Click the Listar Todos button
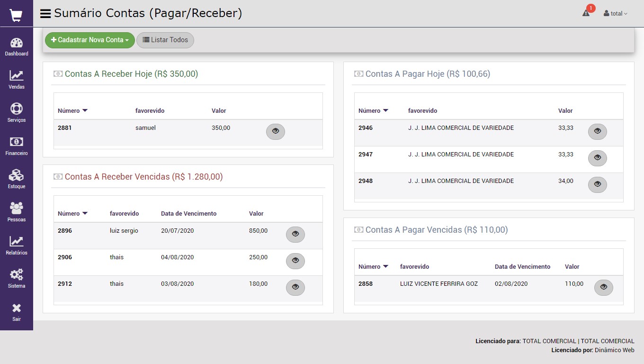 pyautogui.click(x=165, y=40)
